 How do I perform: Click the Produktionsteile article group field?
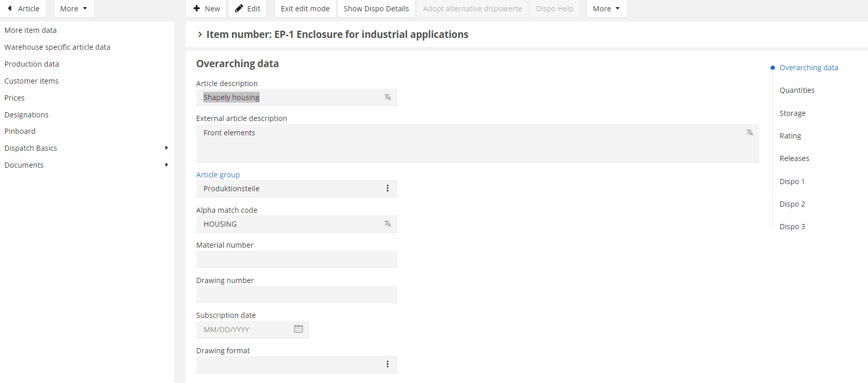pos(297,189)
